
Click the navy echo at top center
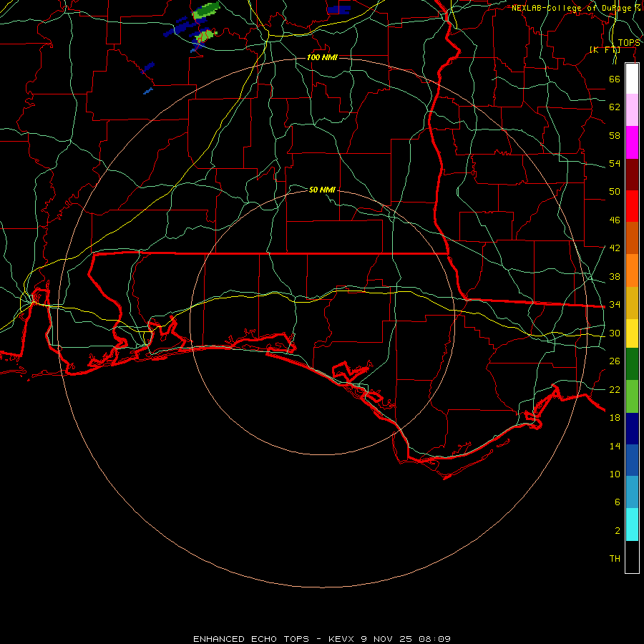click(339, 9)
